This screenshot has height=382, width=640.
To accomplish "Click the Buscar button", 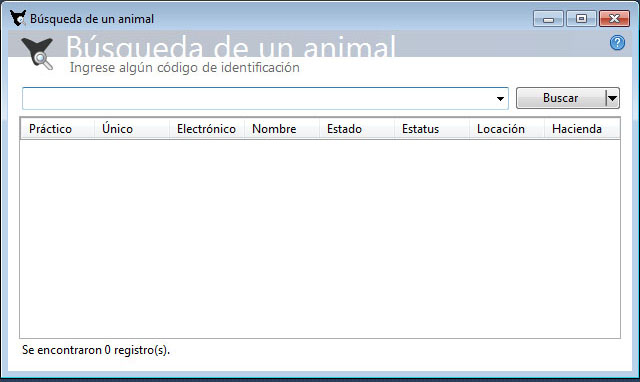I will [561, 98].
